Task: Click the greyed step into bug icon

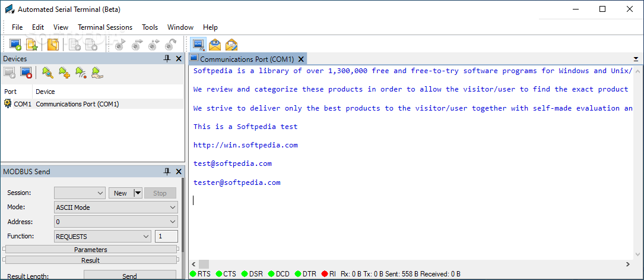Action: tap(154, 45)
